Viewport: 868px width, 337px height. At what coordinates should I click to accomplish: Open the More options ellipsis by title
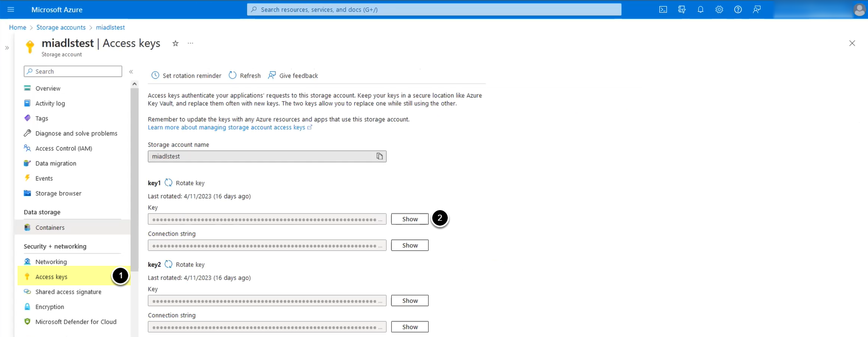(x=190, y=44)
